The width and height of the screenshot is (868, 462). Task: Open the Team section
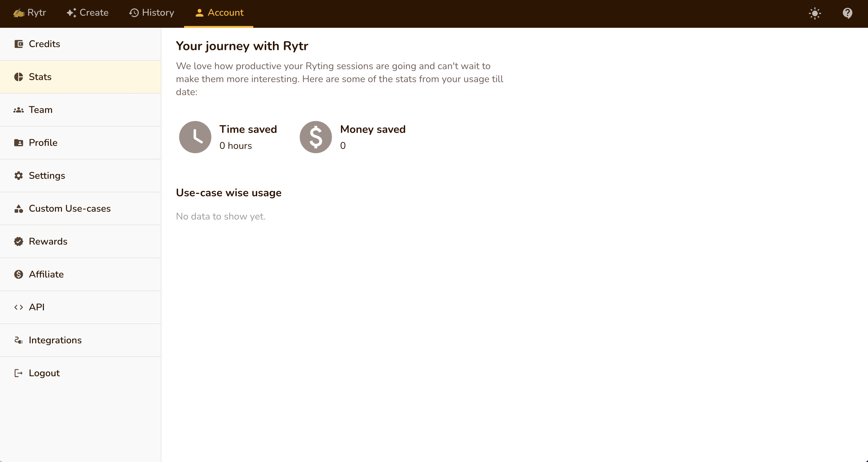point(40,110)
